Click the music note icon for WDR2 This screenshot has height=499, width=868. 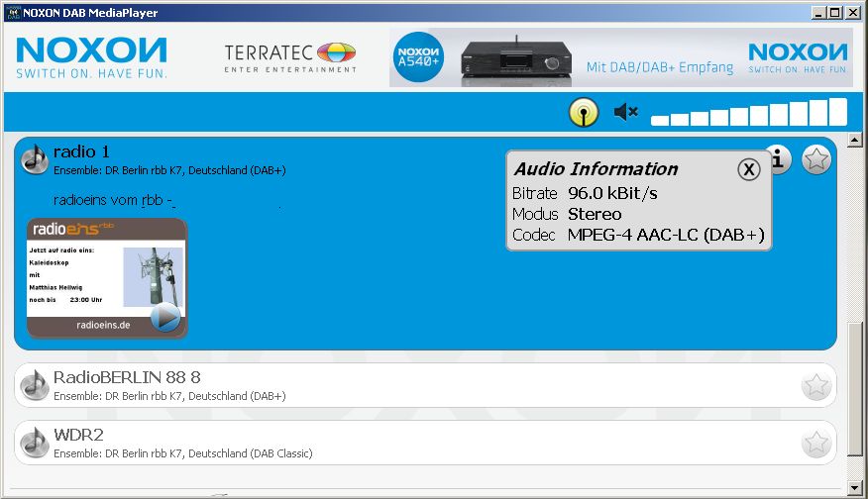35,443
